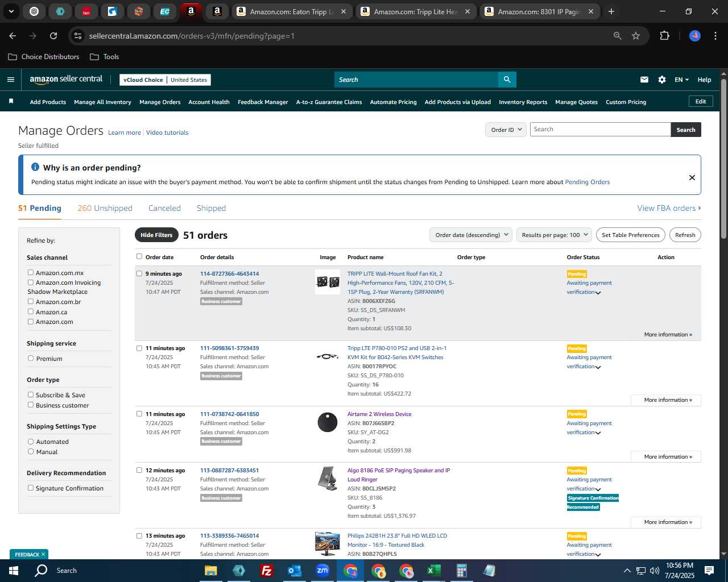Image resolution: width=728 pixels, height=582 pixels.
Task: Click browser back arrow
Action: (13, 36)
